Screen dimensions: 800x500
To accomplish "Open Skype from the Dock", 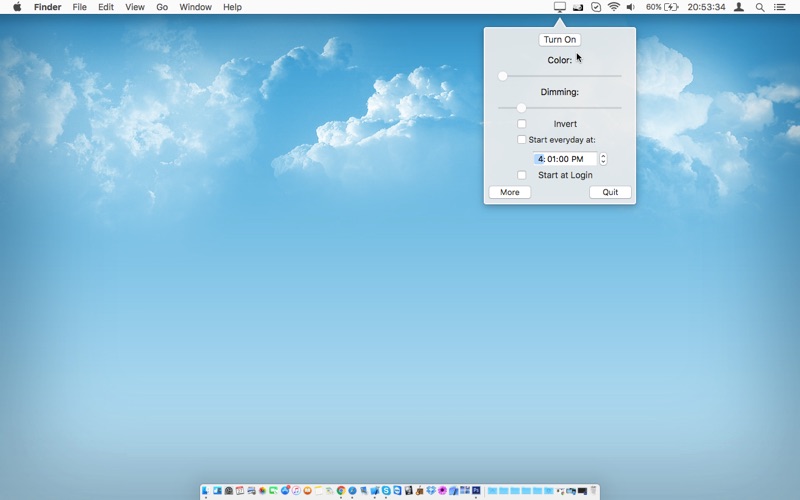I will (386, 491).
